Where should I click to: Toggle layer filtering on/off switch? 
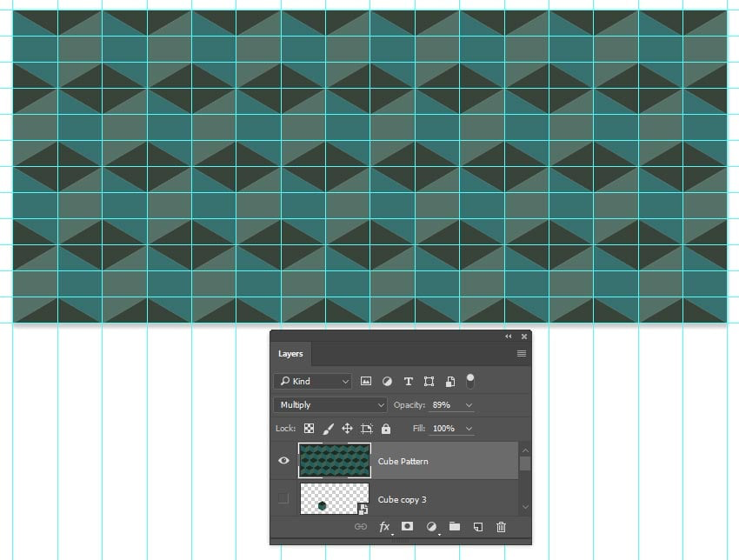tap(469, 381)
